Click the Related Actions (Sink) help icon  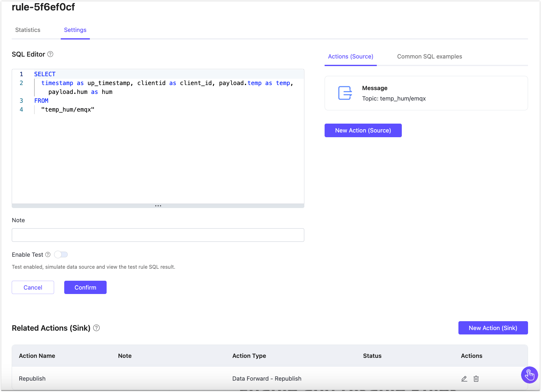pyautogui.click(x=96, y=328)
